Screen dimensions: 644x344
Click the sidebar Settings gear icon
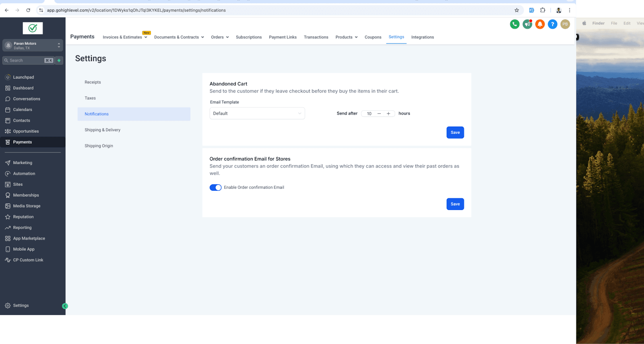click(8, 306)
